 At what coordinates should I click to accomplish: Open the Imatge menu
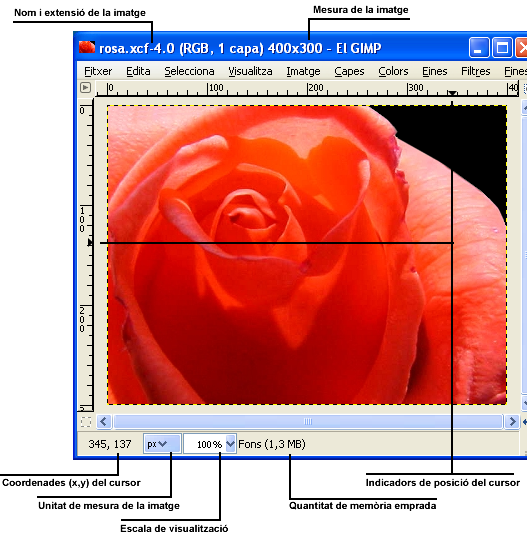coord(303,71)
